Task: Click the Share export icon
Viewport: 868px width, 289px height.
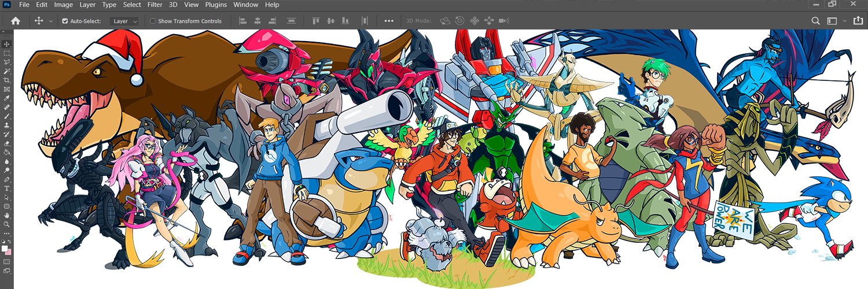Action: point(858,20)
